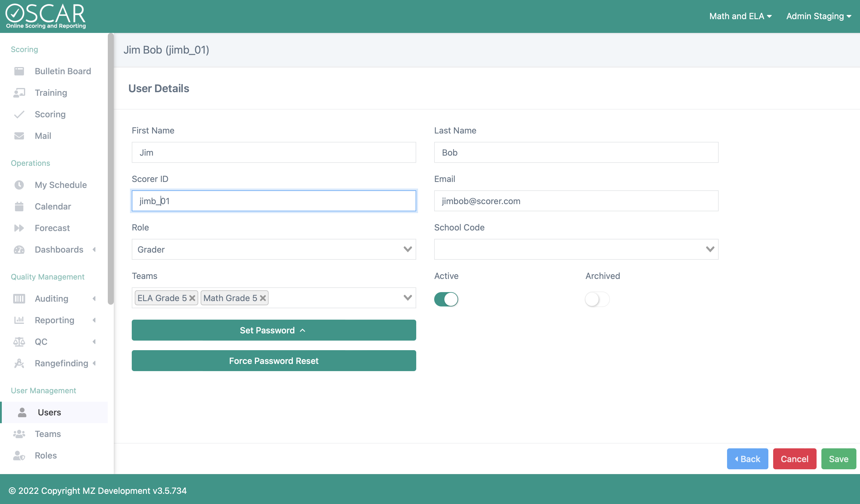
Task: Remove the ELA Grade 5 team tag
Action: 192,298
